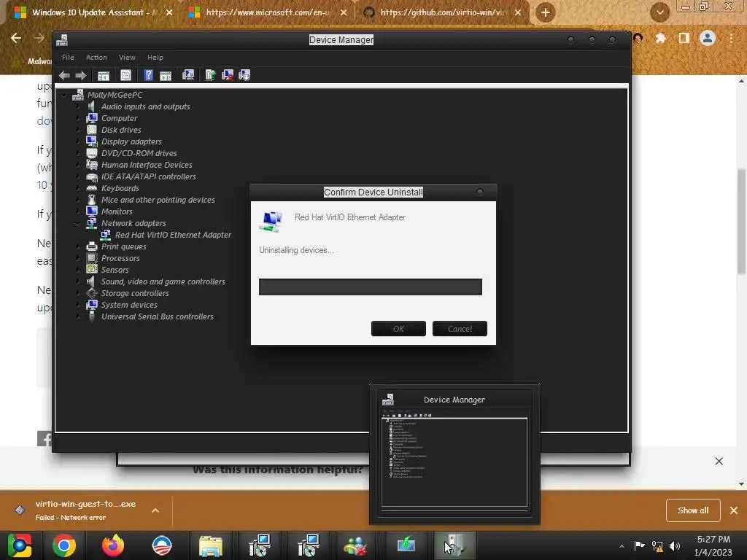Image resolution: width=747 pixels, height=560 pixels.
Task: Click the Device Manager title bar app icon
Action: tap(62, 40)
